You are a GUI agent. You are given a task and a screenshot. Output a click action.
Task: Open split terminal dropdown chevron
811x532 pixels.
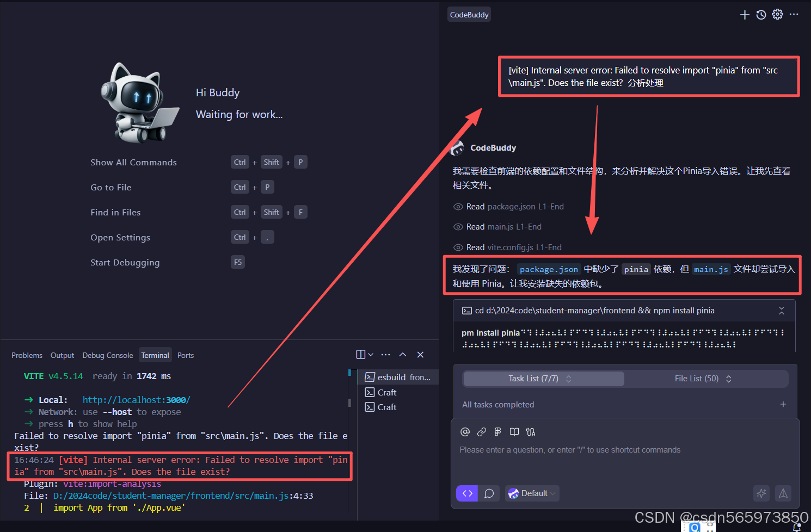coord(371,355)
